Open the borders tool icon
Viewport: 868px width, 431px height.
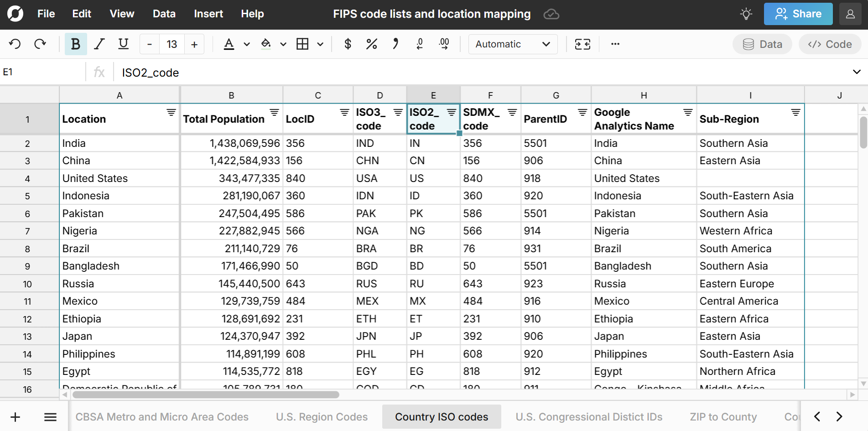302,44
